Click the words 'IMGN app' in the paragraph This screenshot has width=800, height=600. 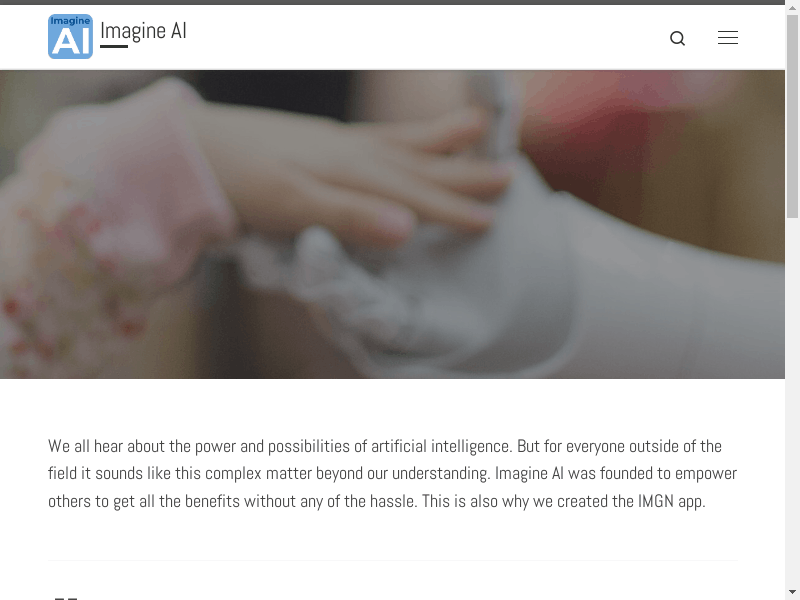click(x=671, y=502)
